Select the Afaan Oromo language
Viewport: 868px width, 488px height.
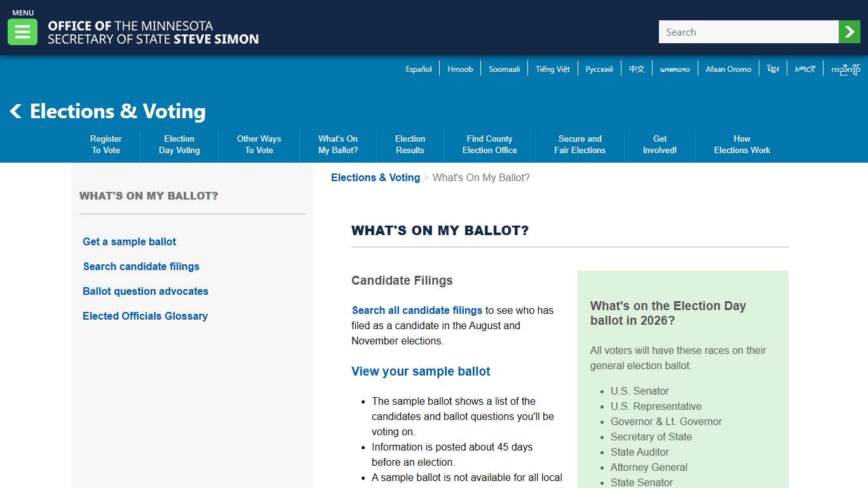pyautogui.click(x=728, y=69)
